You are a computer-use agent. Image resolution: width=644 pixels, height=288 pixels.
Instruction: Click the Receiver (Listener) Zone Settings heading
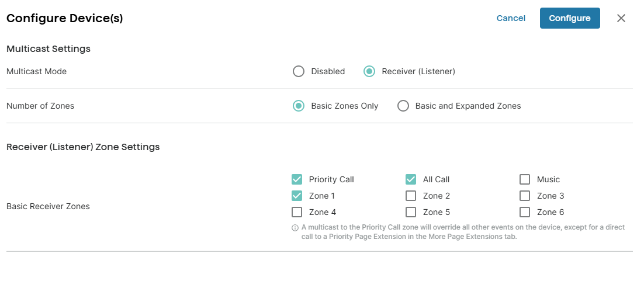(x=83, y=147)
